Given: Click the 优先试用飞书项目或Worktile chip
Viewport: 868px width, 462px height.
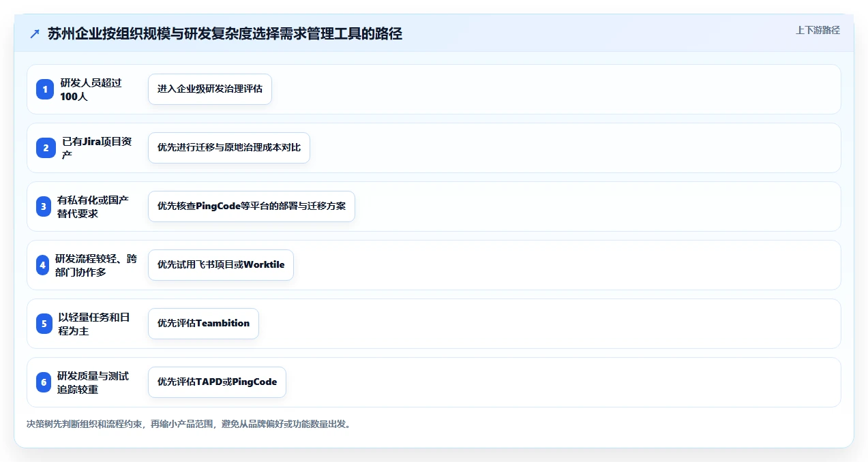Looking at the screenshot, I should [x=221, y=265].
